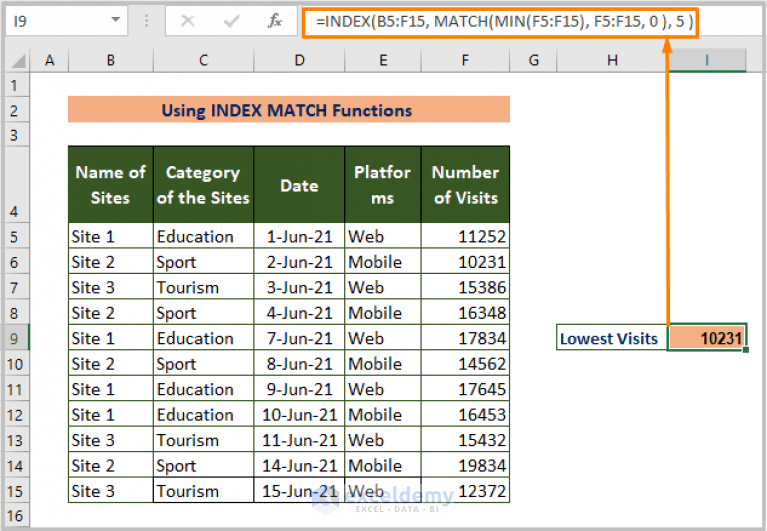Select date cell 4-Jun-21
This screenshot has height=531, width=767.
299,312
